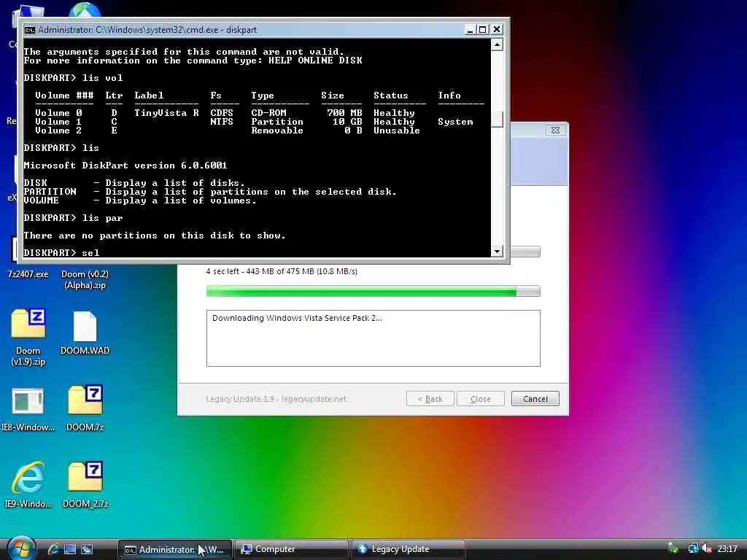Select the Doom (v1.9).zip desktop icon

pos(28,337)
